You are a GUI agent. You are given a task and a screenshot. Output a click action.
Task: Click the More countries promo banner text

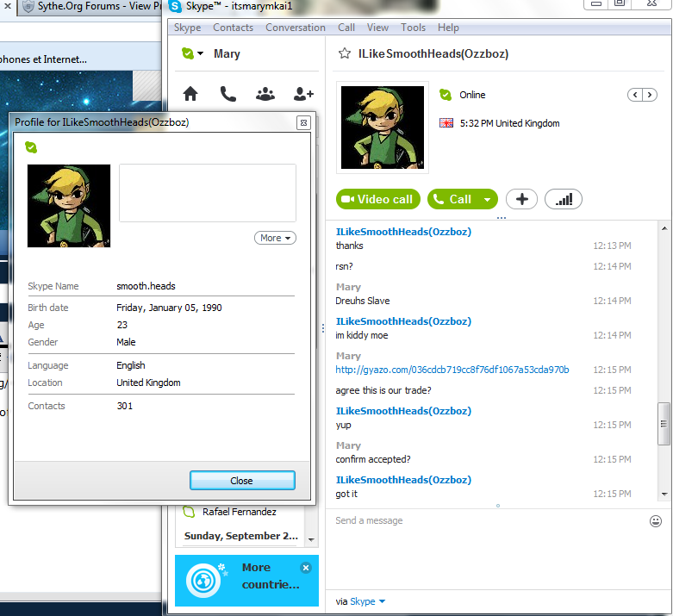click(271, 576)
